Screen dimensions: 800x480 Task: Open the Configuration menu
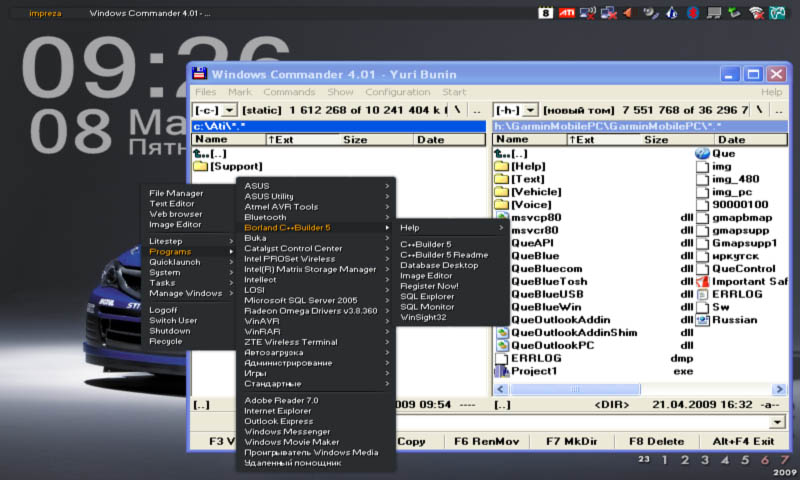(397, 92)
